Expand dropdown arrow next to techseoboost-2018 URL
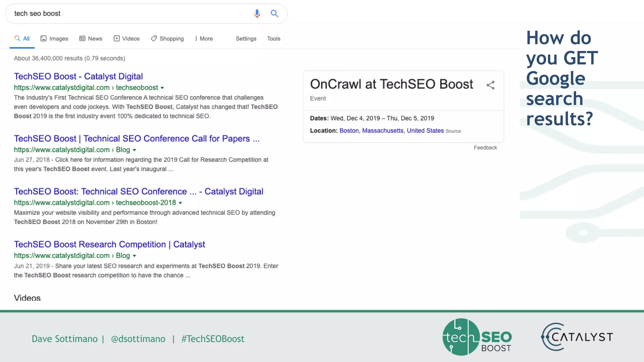This screenshot has height=362, width=644. [180, 203]
